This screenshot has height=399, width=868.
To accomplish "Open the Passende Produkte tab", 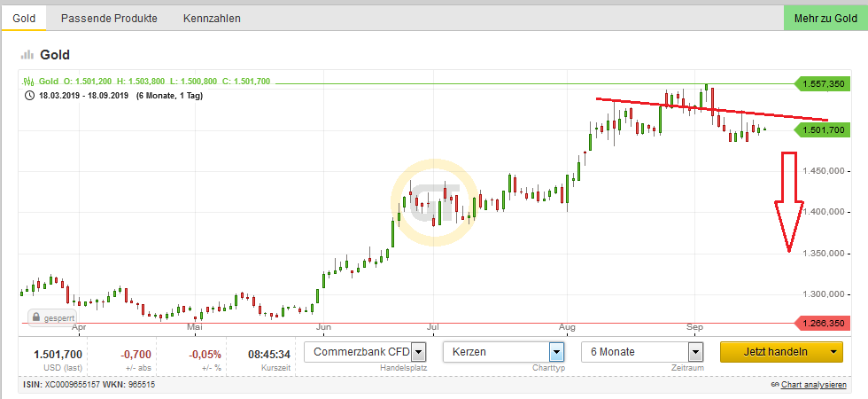I will point(109,19).
